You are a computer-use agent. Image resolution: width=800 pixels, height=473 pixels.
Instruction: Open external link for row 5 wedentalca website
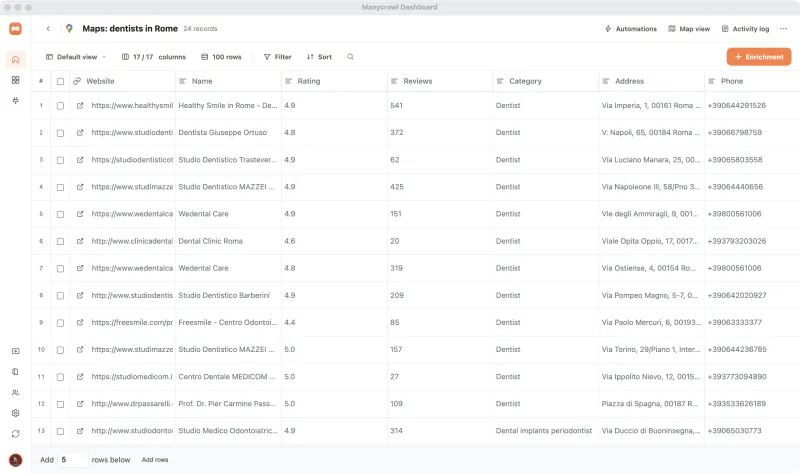pyautogui.click(x=80, y=214)
